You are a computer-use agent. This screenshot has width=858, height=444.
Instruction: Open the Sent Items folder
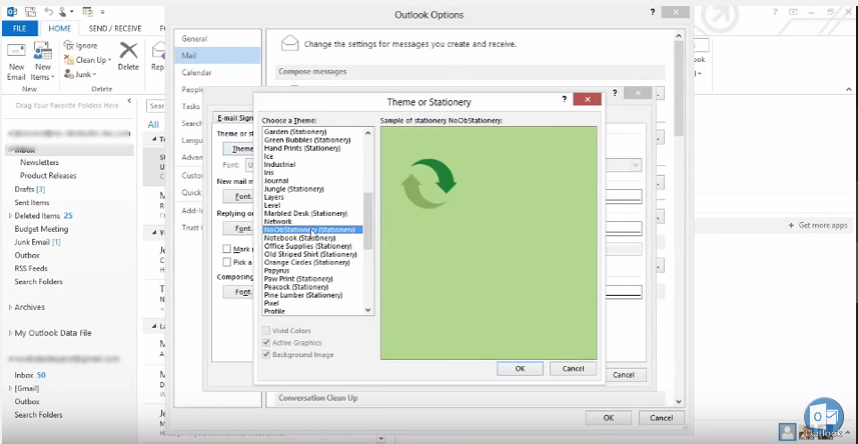coord(32,203)
